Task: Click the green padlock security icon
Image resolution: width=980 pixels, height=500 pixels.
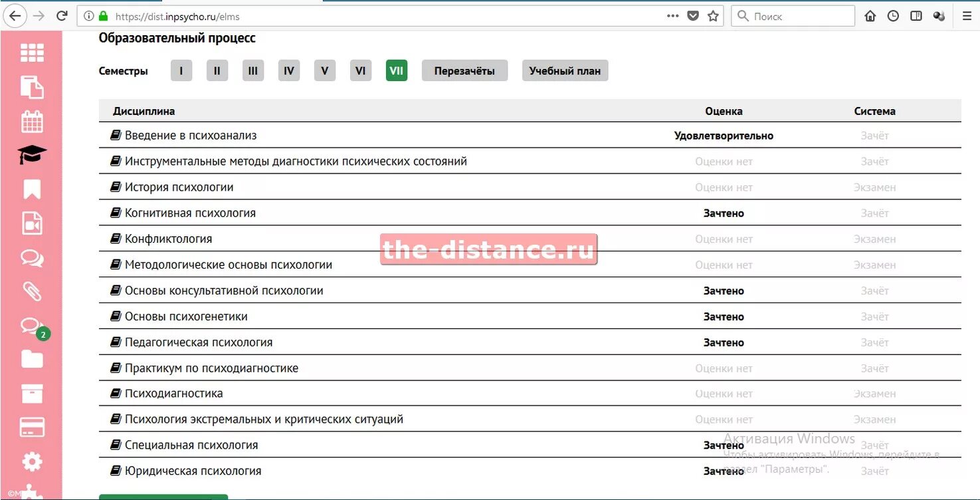Action: tap(103, 16)
